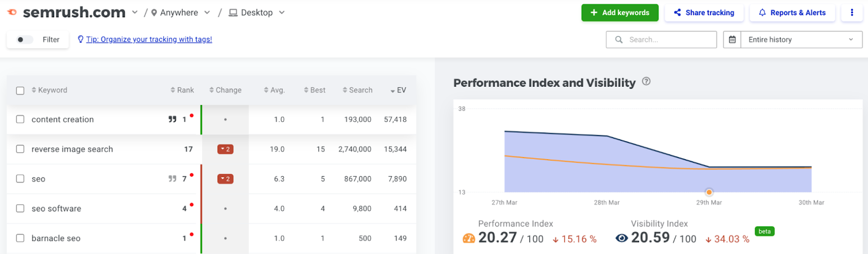Click the 30th Mar axis label

812,203
